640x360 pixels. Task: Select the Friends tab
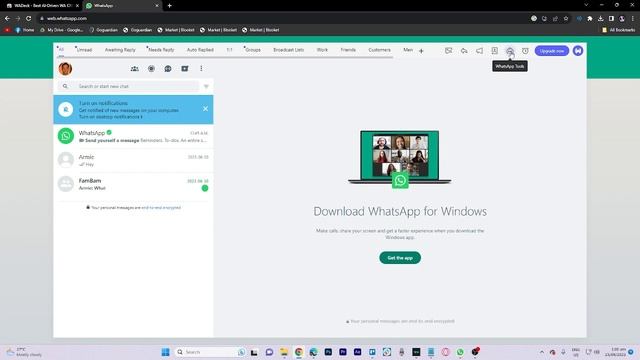[348, 50]
